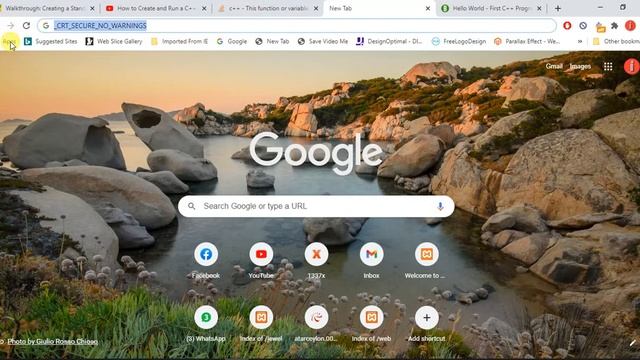Open the 'This function or variable' tab
Viewport: 640px width, 360px height.
268,8
